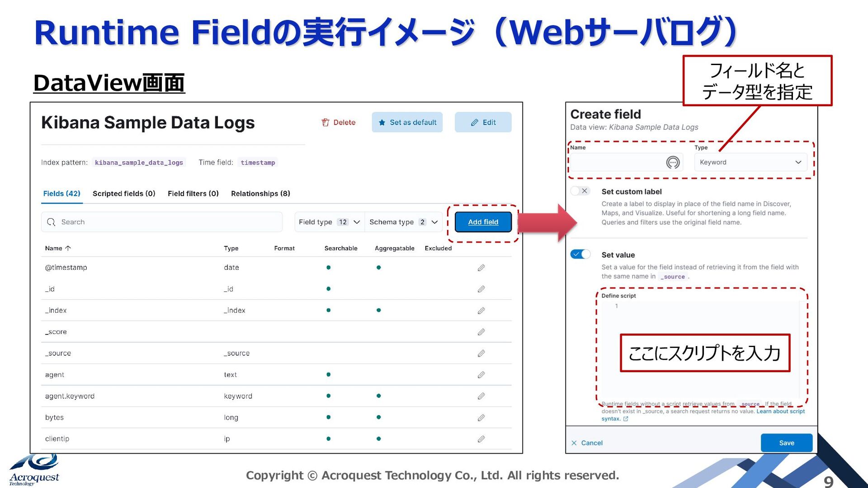868x488 pixels.
Task: Click Save in Create field panel
Action: (786, 443)
